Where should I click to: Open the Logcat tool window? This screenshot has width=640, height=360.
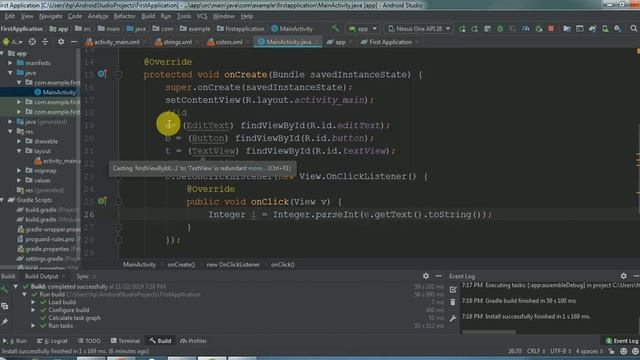click(x=52, y=341)
